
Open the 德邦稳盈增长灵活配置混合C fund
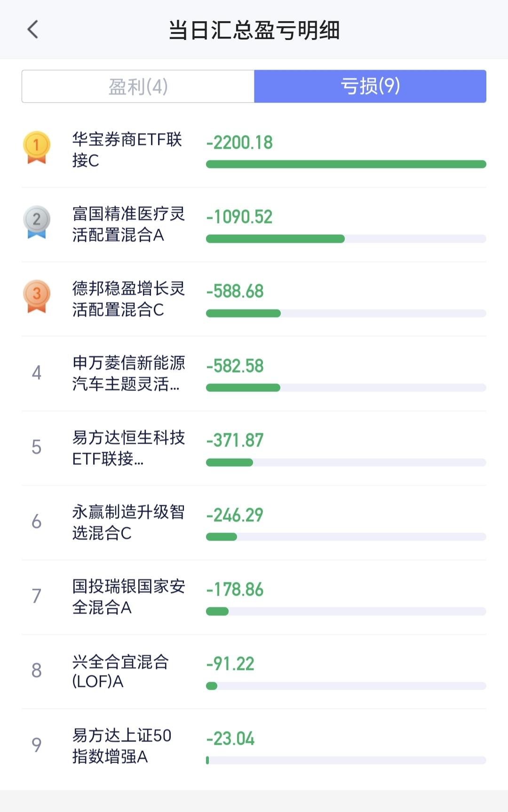pyautogui.click(x=254, y=299)
